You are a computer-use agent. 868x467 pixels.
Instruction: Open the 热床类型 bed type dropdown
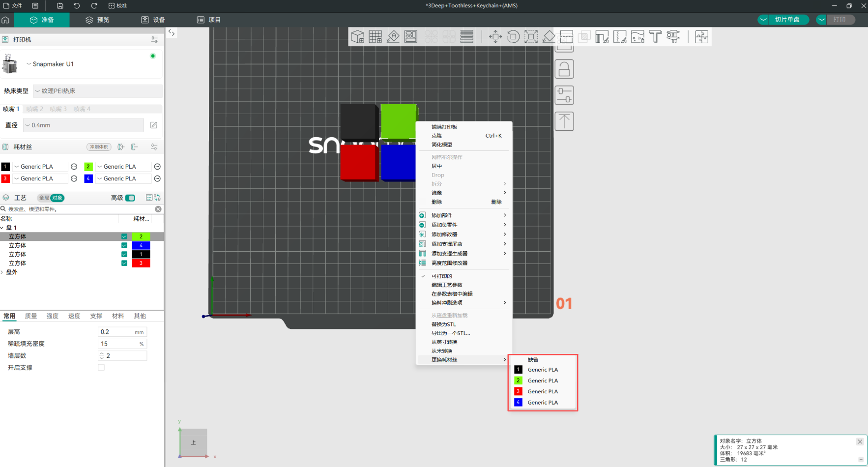(x=97, y=91)
